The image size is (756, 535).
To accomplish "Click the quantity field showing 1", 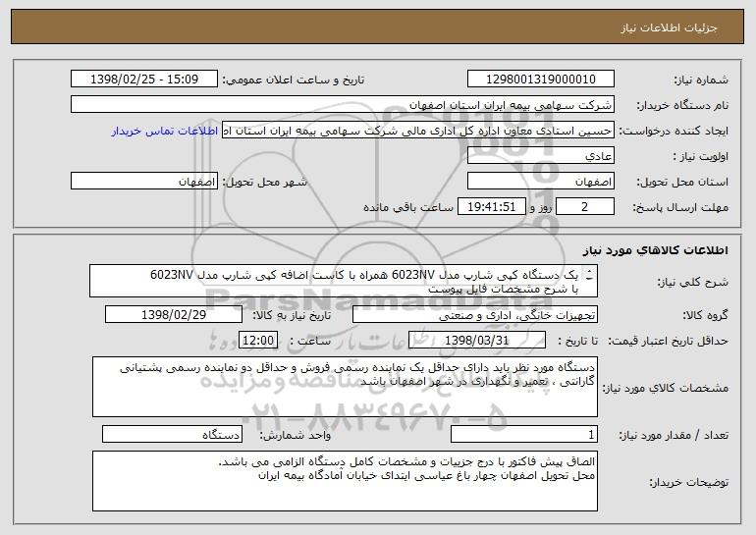I will pos(524,434).
